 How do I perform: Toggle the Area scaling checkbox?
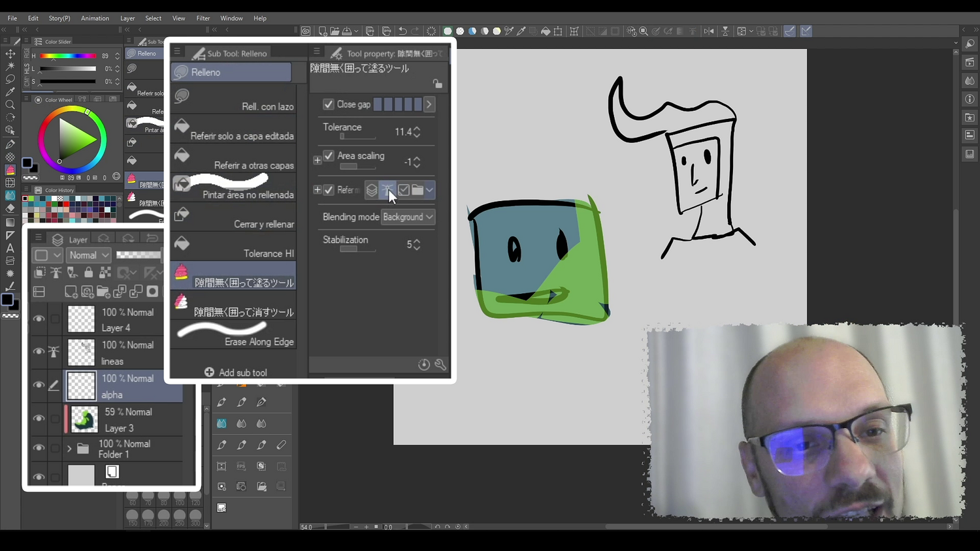[x=329, y=156]
